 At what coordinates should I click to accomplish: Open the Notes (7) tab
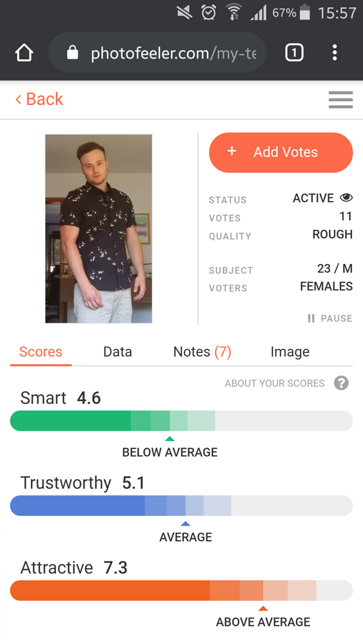click(x=202, y=352)
